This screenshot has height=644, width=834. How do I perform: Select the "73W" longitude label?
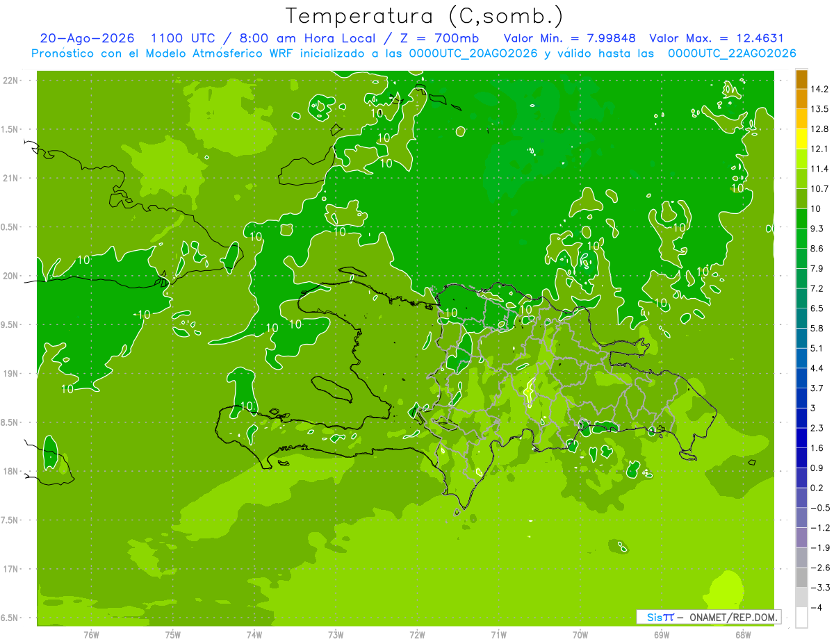pyautogui.click(x=336, y=635)
